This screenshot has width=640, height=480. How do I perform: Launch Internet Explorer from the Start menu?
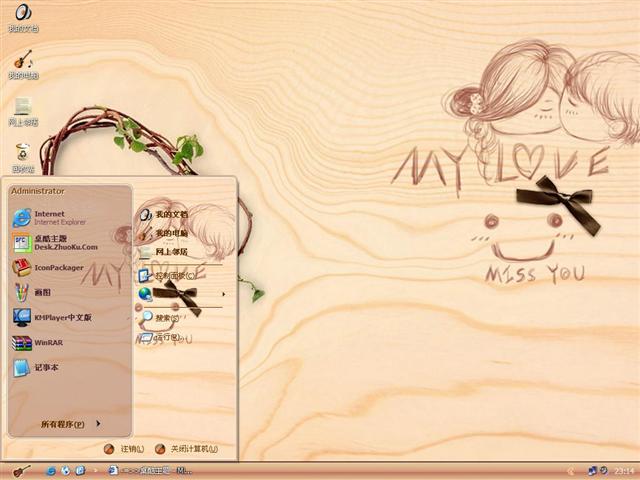[x=69, y=218]
